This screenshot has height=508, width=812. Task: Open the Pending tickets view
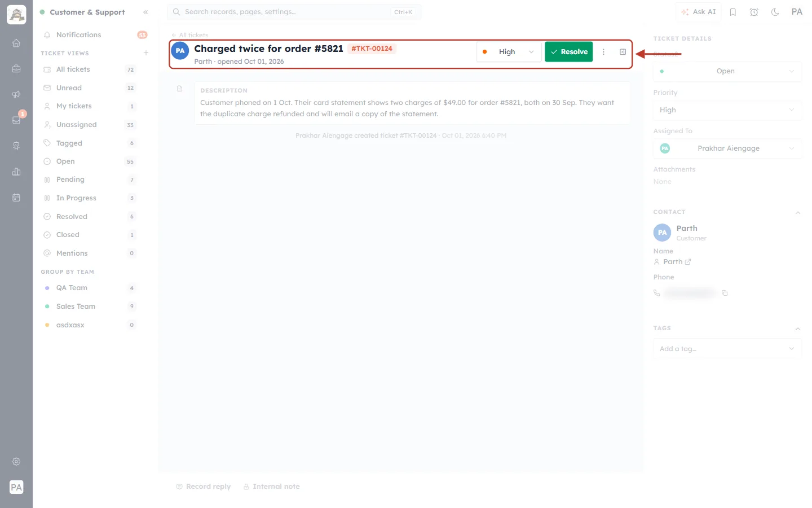[x=90, y=179]
